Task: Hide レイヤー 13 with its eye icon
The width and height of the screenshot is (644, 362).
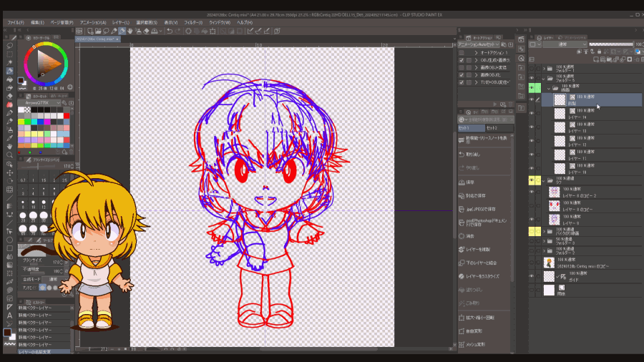Action: click(x=532, y=127)
